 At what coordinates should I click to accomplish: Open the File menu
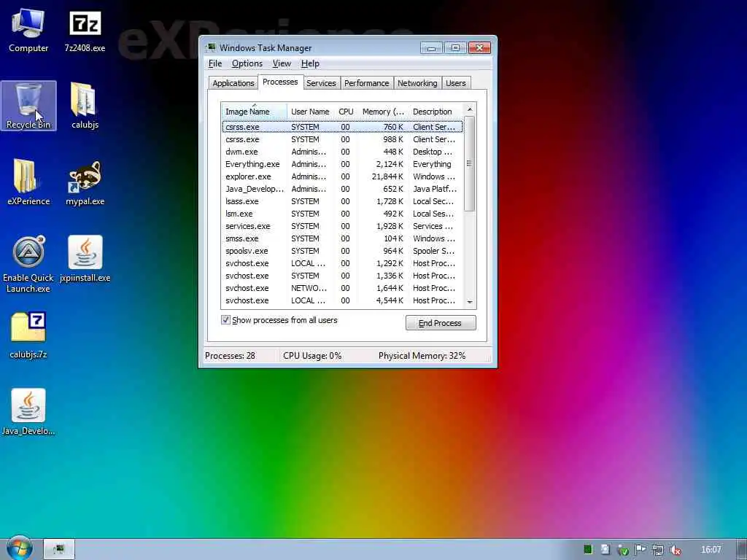(215, 63)
